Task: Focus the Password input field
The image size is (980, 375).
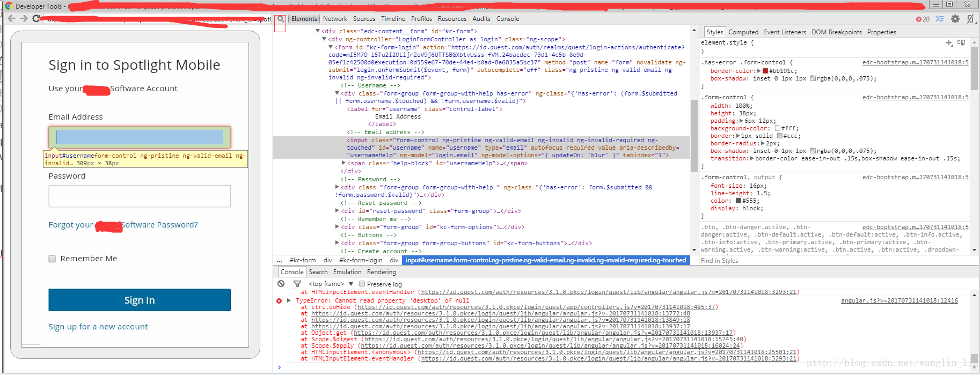Action: click(140, 196)
